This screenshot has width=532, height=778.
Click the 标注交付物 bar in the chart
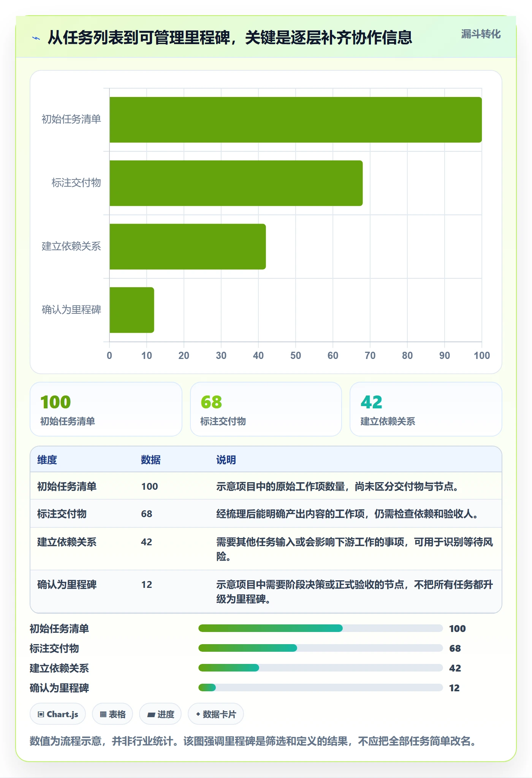pyautogui.click(x=236, y=183)
